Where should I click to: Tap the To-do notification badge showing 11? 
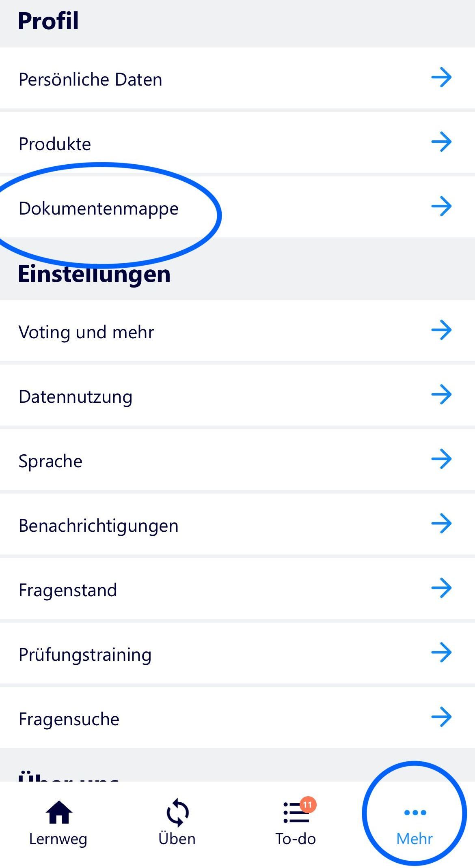pos(308,805)
